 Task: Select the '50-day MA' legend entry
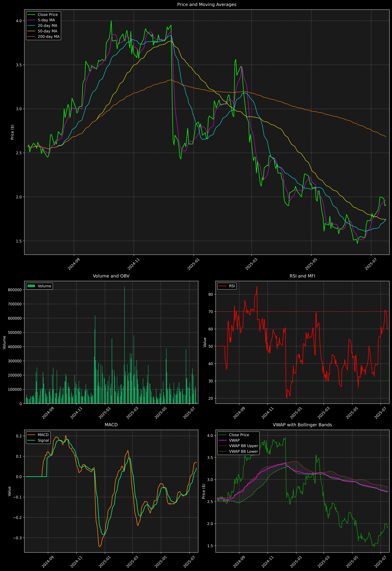47,31
